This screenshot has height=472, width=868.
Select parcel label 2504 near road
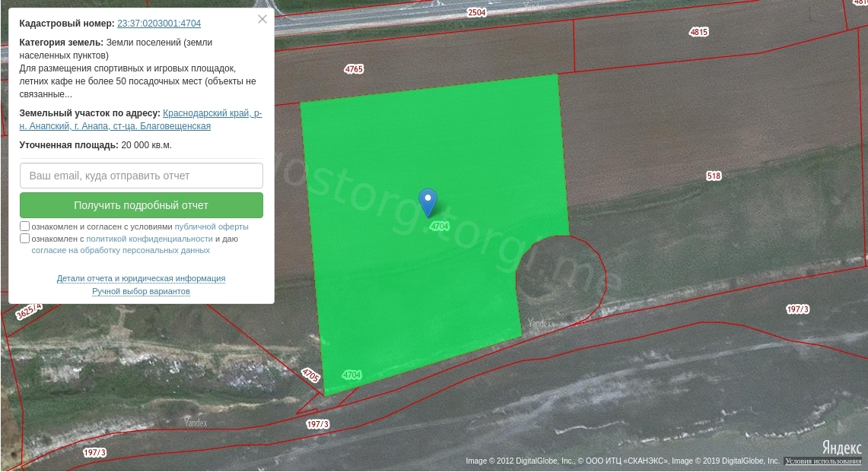476,13
